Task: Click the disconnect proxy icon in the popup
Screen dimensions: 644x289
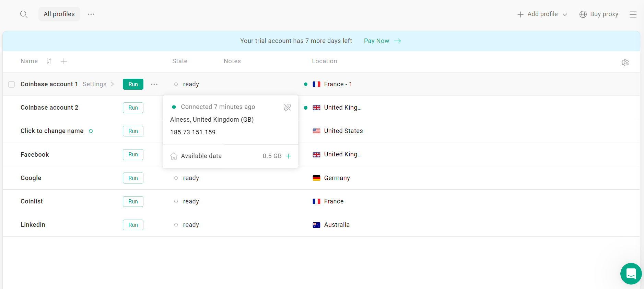Action: click(x=288, y=107)
